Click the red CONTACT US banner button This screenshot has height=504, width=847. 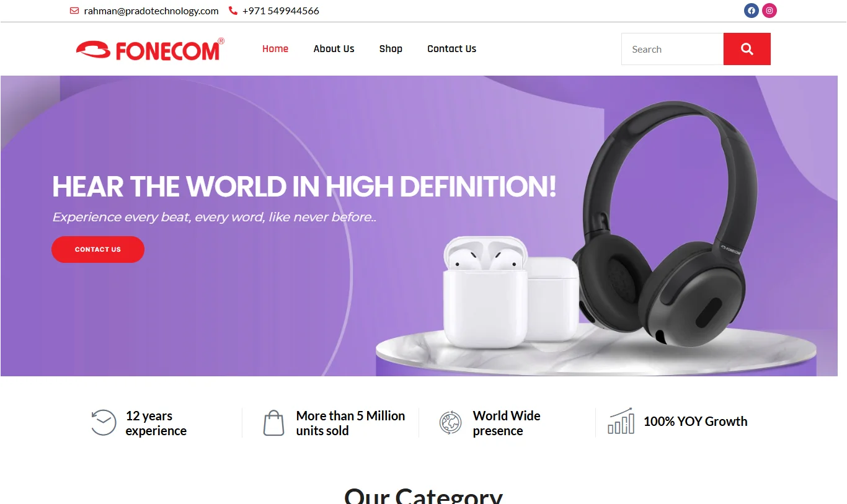tap(98, 249)
